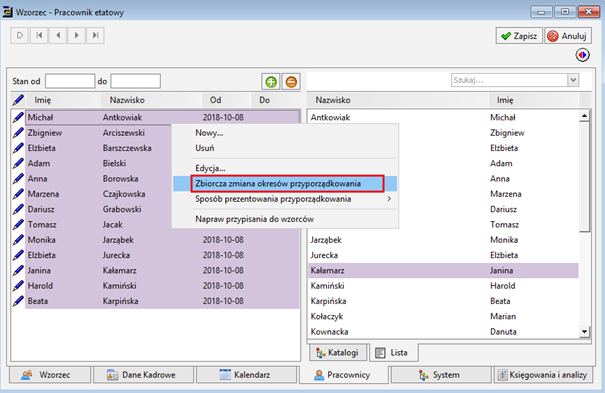
Task: Click the Anuluj button
Action: coord(568,36)
